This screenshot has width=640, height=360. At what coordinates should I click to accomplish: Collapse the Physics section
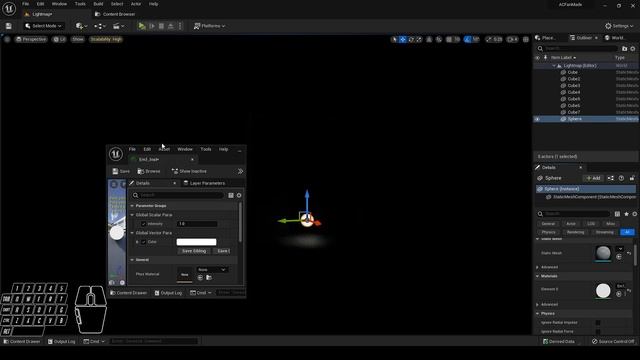point(538,313)
